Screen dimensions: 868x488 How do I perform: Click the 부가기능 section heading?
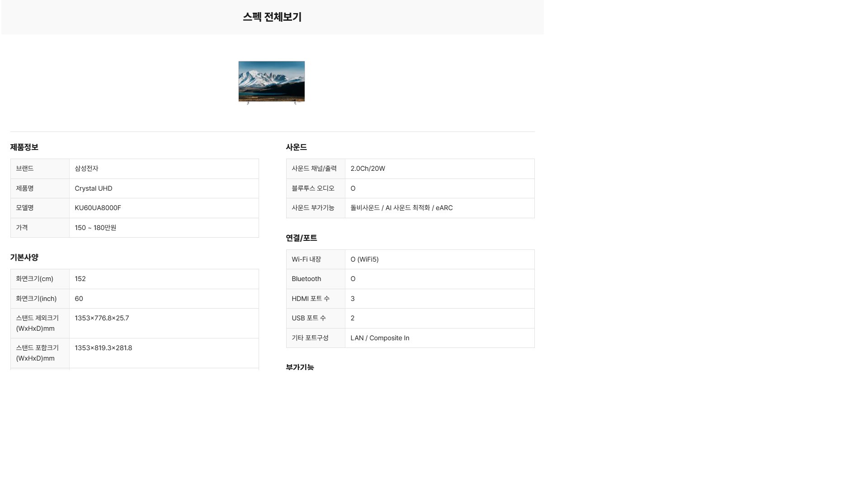[x=300, y=367]
